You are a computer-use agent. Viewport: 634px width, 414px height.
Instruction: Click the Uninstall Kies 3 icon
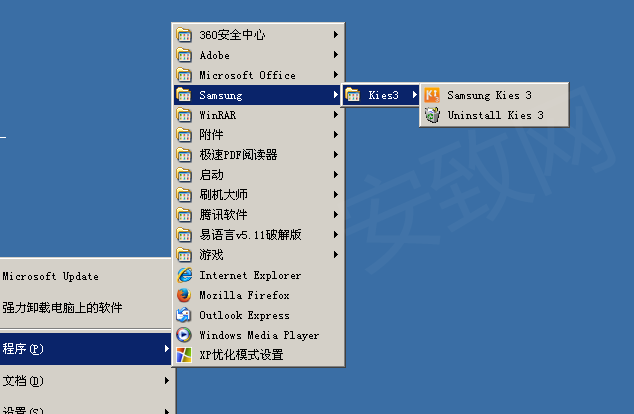pos(432,115)
